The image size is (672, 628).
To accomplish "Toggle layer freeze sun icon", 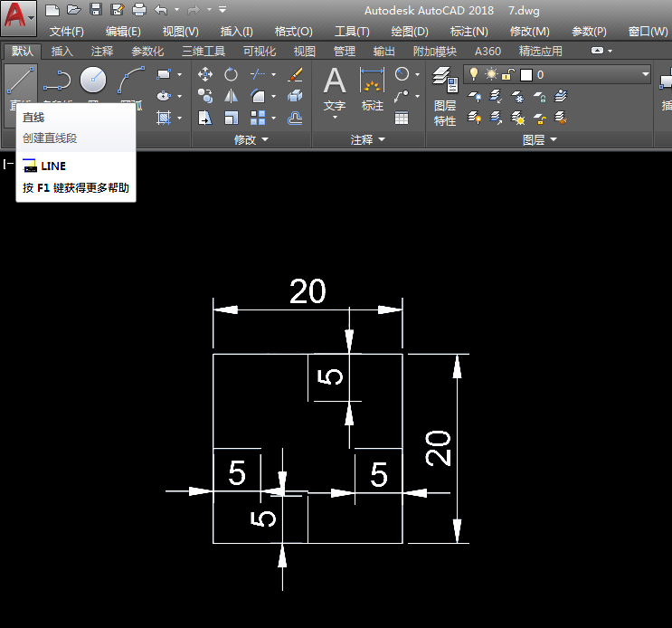I will (x=491, y=74).
